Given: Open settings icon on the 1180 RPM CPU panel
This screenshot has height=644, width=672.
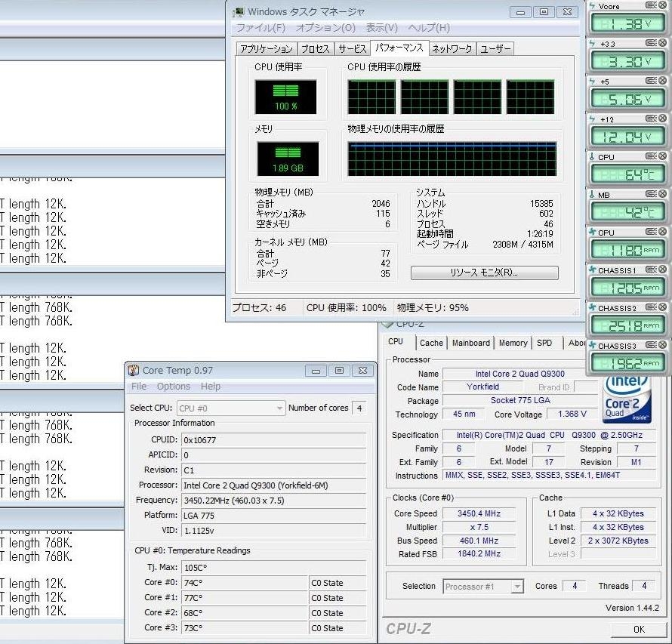Looking at the screenshot, I should coord(651,231).
